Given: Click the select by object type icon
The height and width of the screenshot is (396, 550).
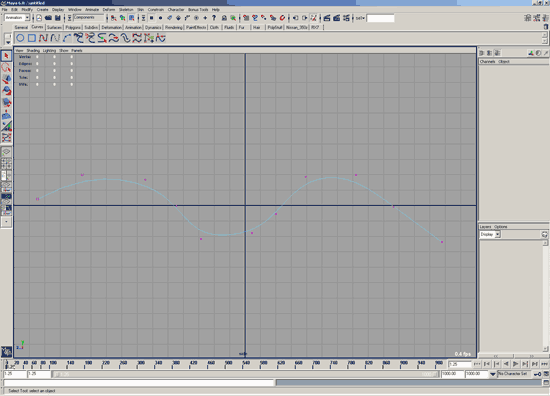Looking at the screenshot, I should click(x=122, y=18).
